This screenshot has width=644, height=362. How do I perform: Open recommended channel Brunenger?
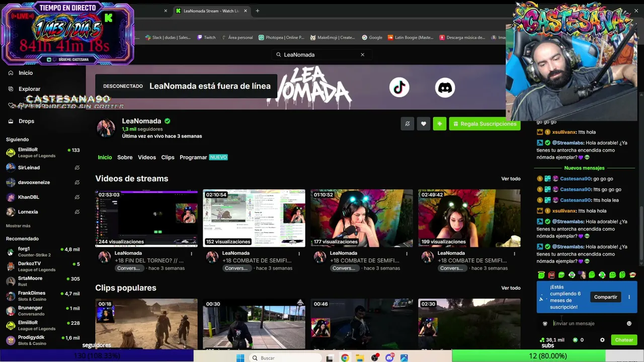point(43,311)
